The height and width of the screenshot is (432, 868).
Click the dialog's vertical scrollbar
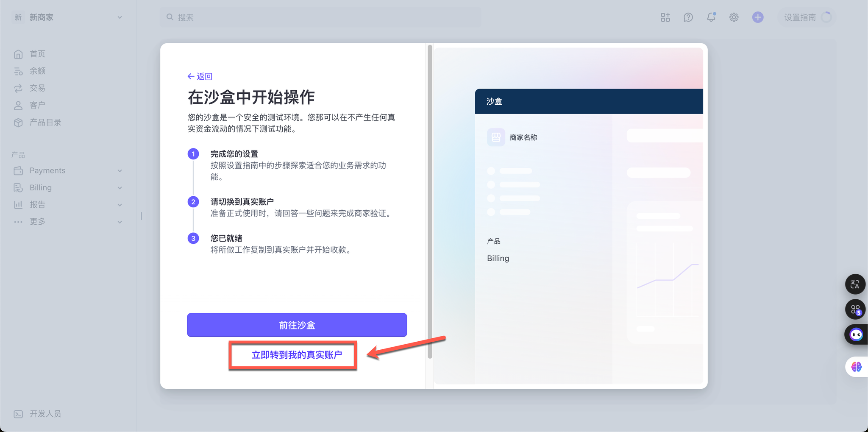(430, 201)
